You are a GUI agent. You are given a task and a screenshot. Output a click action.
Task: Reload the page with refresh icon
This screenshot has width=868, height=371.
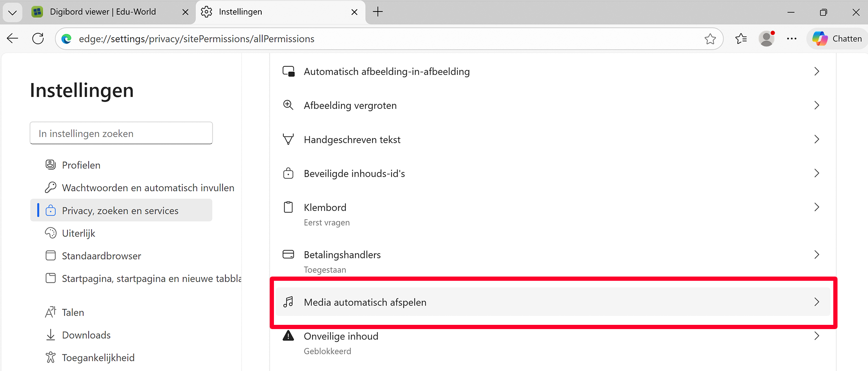[38, 39]
